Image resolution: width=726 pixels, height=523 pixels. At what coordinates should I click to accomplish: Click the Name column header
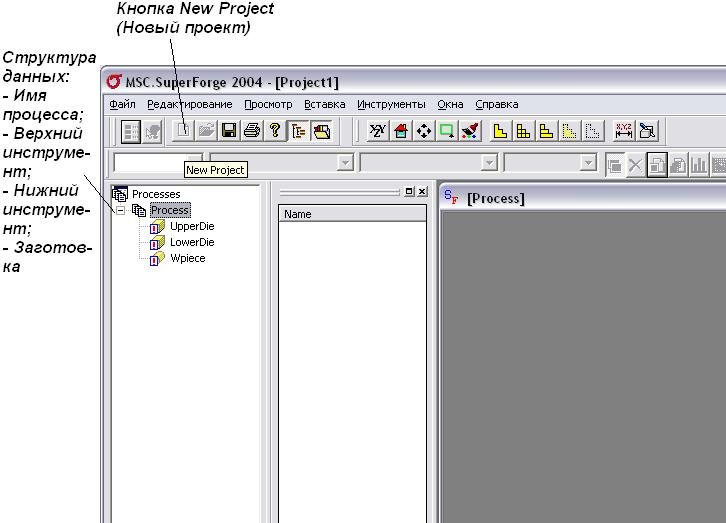(352, 214)
